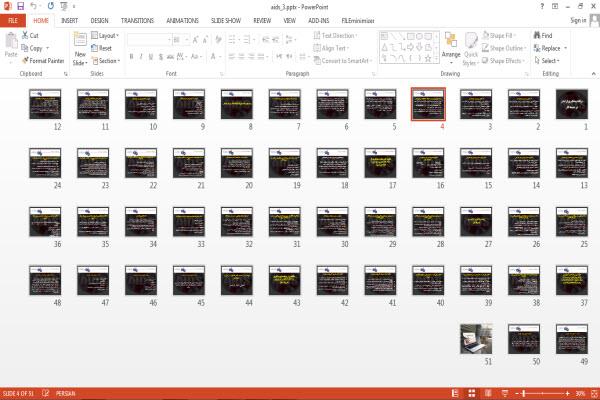Select slide 12 thumbnail
This screenshot has width=600, height=400.
pos(45,104)
